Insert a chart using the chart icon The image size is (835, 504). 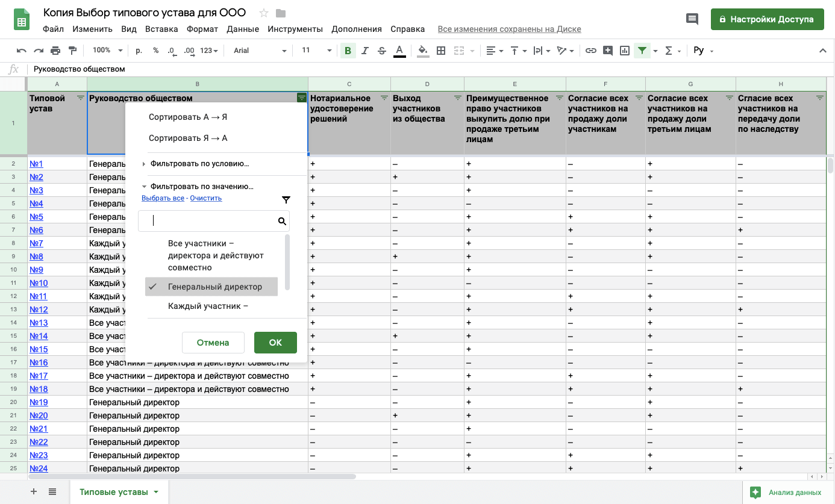pos(625,51)
